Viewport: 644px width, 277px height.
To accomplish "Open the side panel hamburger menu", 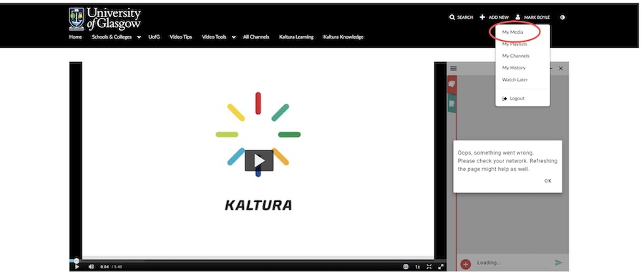I will [x=454, y=68].
